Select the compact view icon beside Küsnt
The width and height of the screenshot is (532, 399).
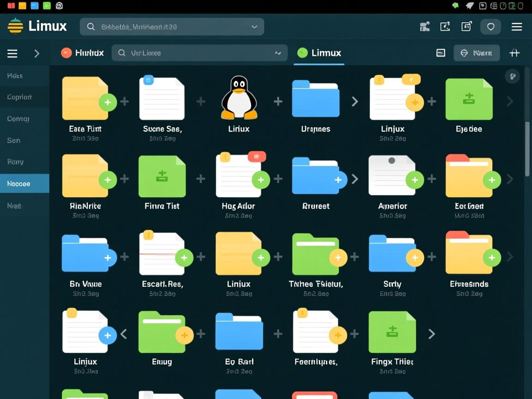tap(440, 53)
